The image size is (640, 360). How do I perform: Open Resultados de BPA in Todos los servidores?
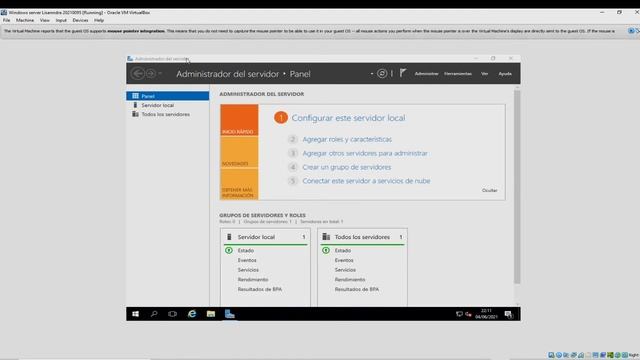357,289
